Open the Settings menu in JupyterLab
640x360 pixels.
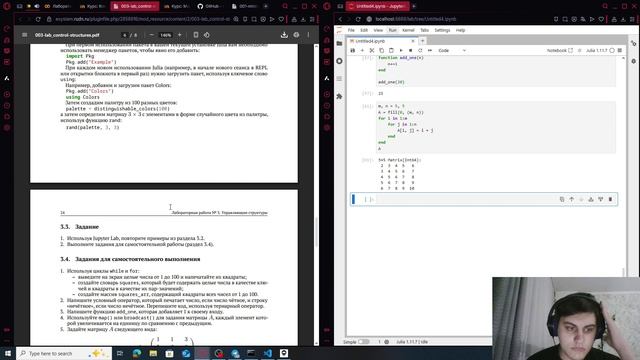coord(442,30)
